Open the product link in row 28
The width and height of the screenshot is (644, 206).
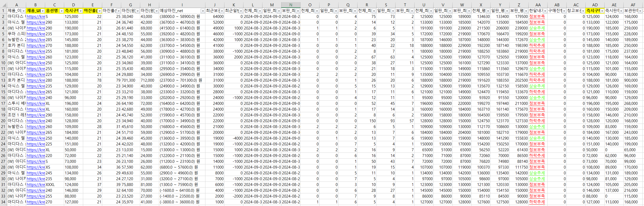(x=36, y=167)
